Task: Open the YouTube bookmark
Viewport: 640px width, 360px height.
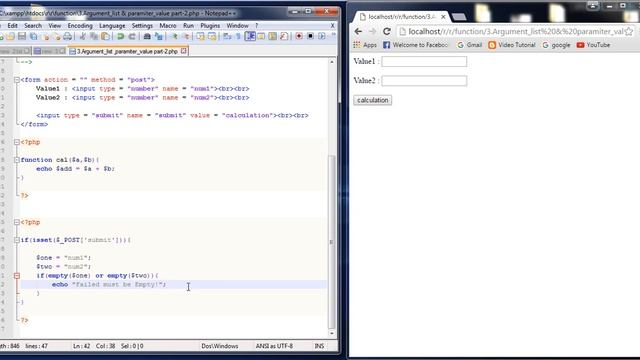Action: pyautogui.click(x=593, y=45)
